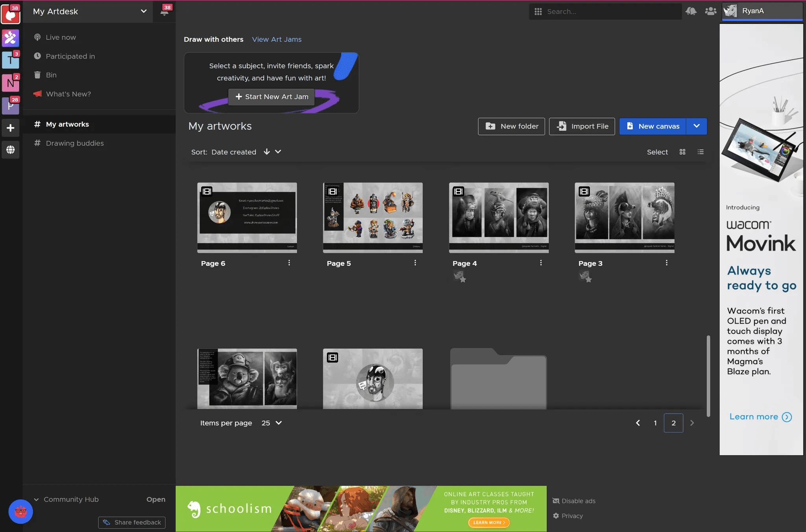Click the View Art Jams link
The image size is (806, 532).
(x=277, y=39)
